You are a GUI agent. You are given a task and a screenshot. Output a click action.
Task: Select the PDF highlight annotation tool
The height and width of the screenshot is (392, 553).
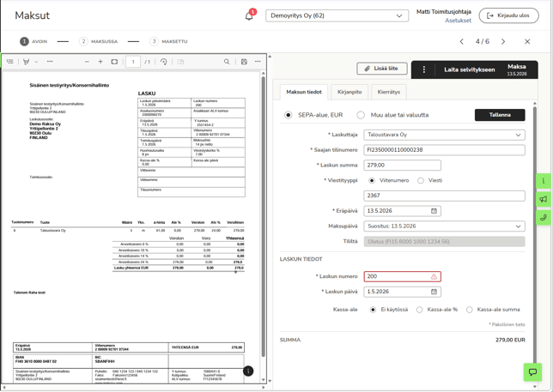click(26, 62)
